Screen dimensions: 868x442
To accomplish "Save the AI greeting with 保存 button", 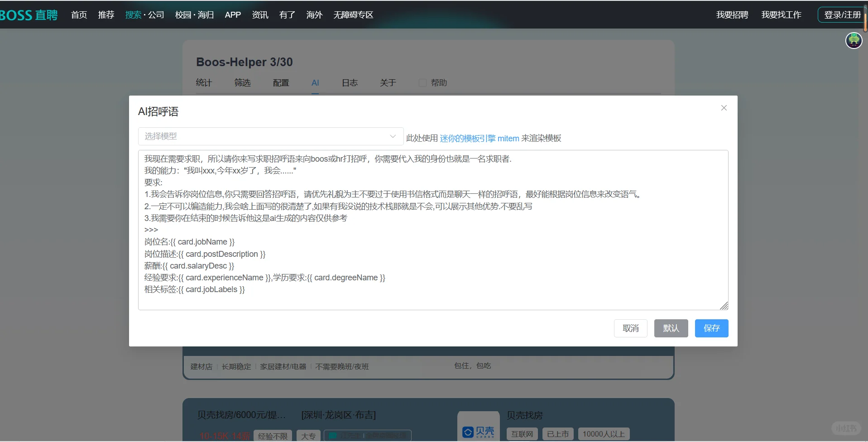I will click(711, 328).
